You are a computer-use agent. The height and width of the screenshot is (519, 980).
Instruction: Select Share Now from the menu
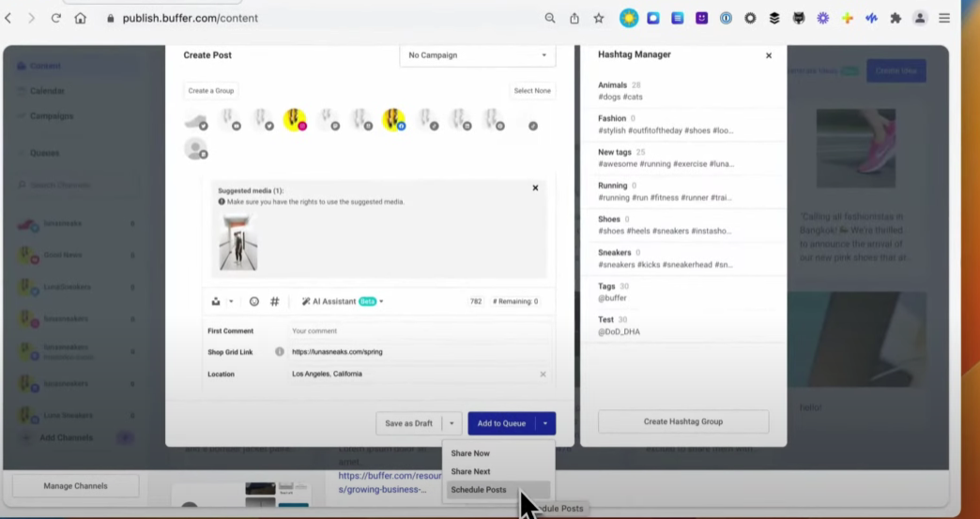(x=470, y=453)
